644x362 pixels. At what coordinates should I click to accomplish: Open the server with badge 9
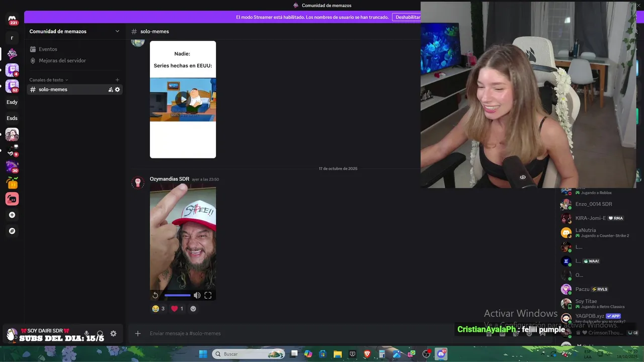(12, 150)
